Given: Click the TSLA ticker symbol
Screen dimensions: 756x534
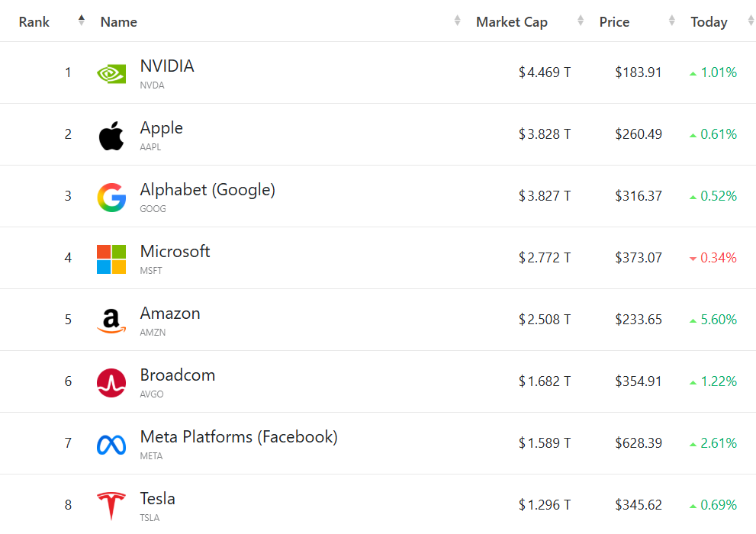Looking at the screenshot, I should coord(151,518).
